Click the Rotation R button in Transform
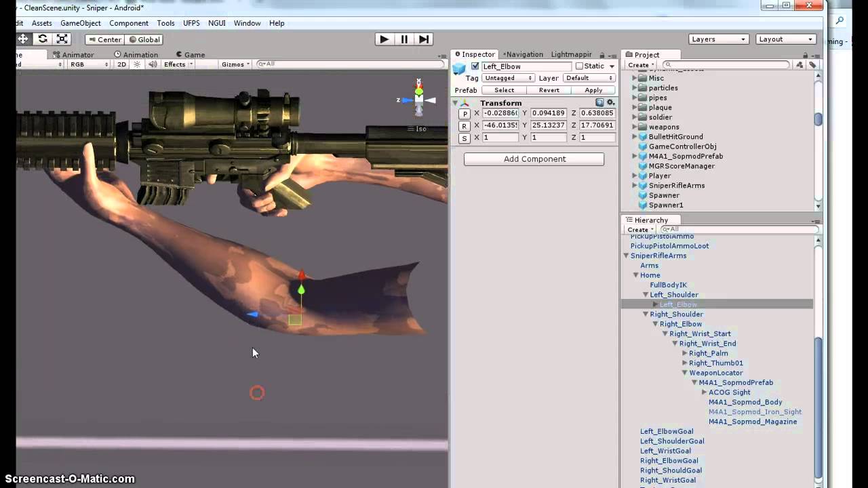The width and height of the screenshot is (868, 488). [465, 126]
